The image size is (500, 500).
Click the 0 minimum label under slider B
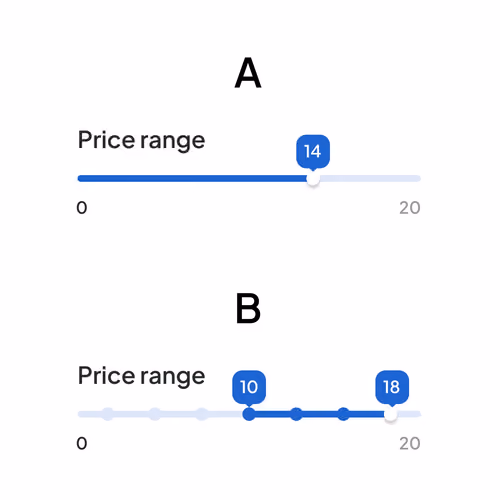(x=82, y=443)
